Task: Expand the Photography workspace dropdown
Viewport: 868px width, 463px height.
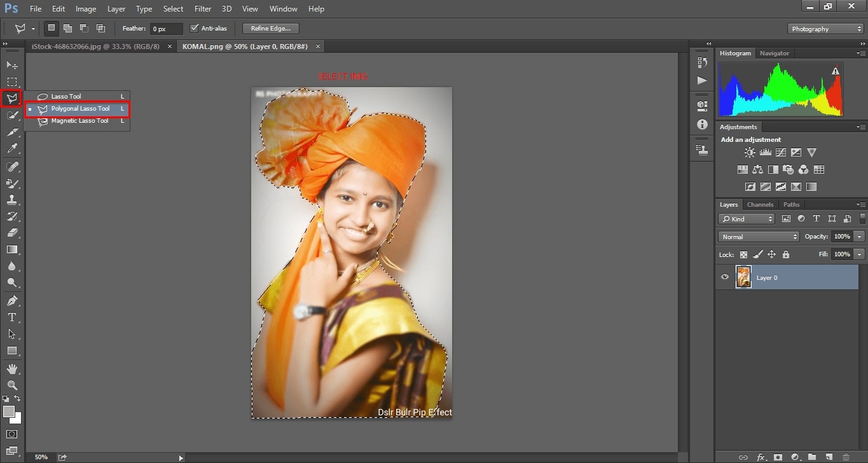Action: pyautogui.click(x=825, y=29)
